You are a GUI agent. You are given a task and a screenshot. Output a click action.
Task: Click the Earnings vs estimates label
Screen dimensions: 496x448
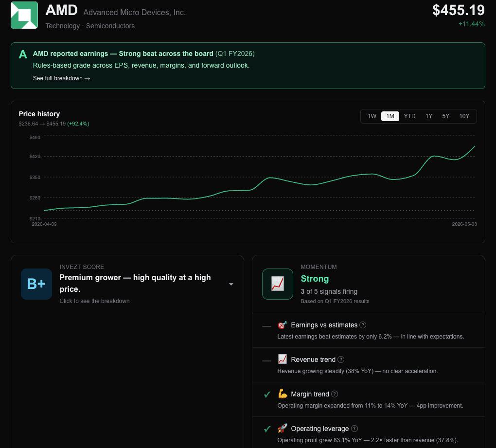tap(324, 325)
